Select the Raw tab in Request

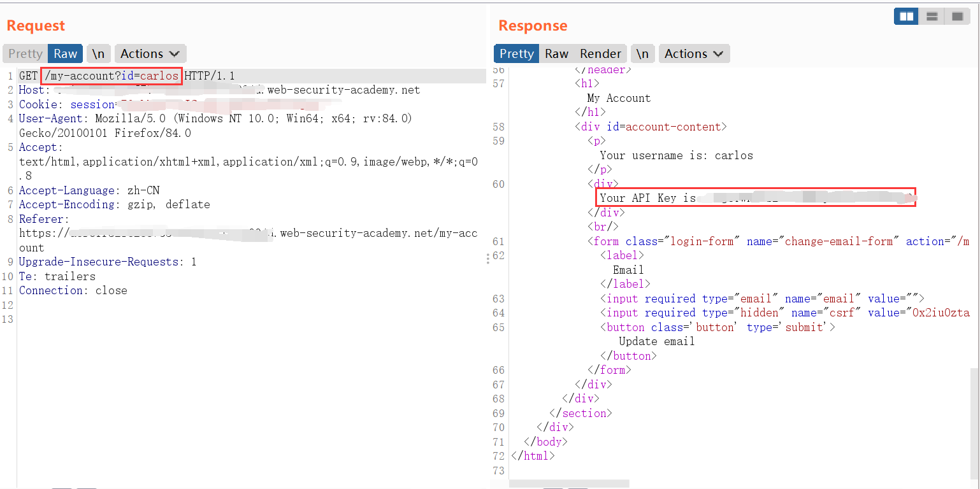[65, 54]
